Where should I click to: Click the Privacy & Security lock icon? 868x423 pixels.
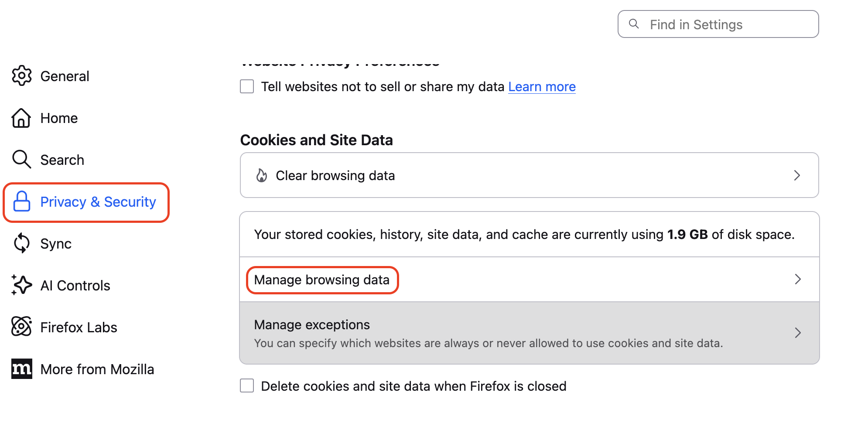21,201
